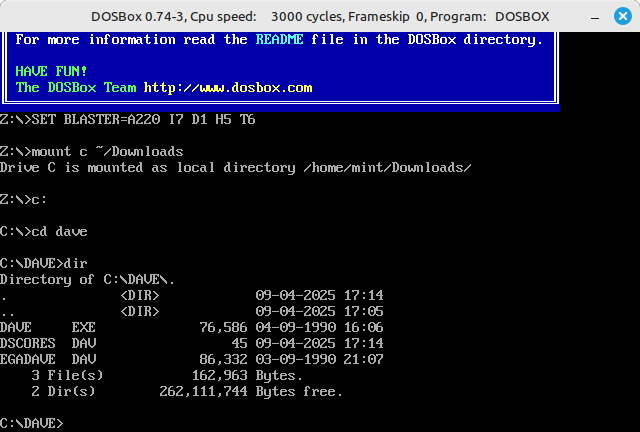
Task: Select the EGADAVE DAV file entry
Action: tap(48, 359)
